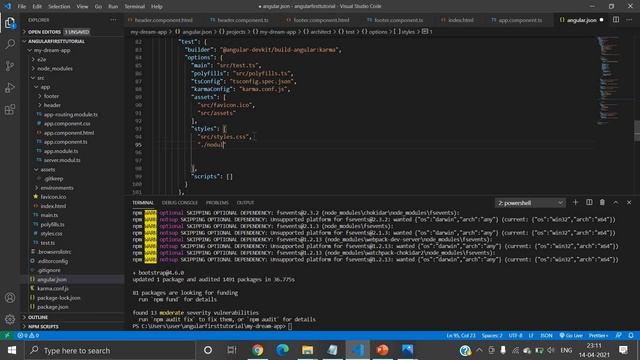Click the Ln 95 cursor position indicator
The image size is (640, 360).
pos(461,335)
